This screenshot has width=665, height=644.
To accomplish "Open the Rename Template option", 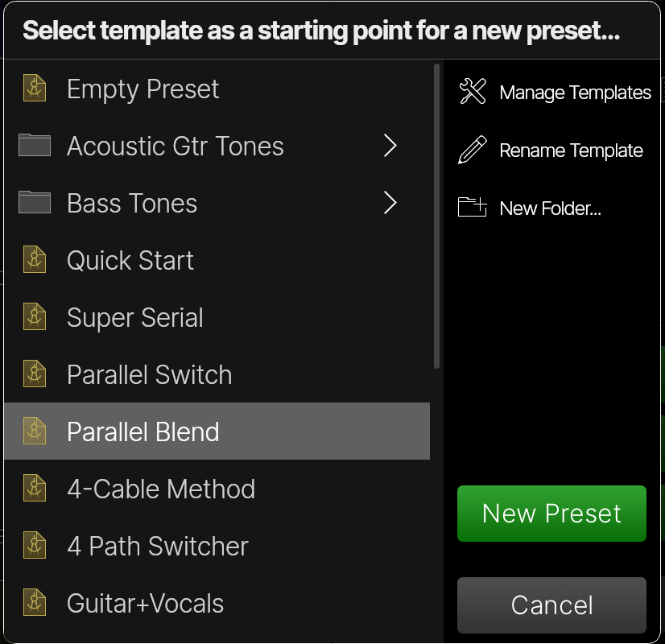I will click(x=572, y=150).
